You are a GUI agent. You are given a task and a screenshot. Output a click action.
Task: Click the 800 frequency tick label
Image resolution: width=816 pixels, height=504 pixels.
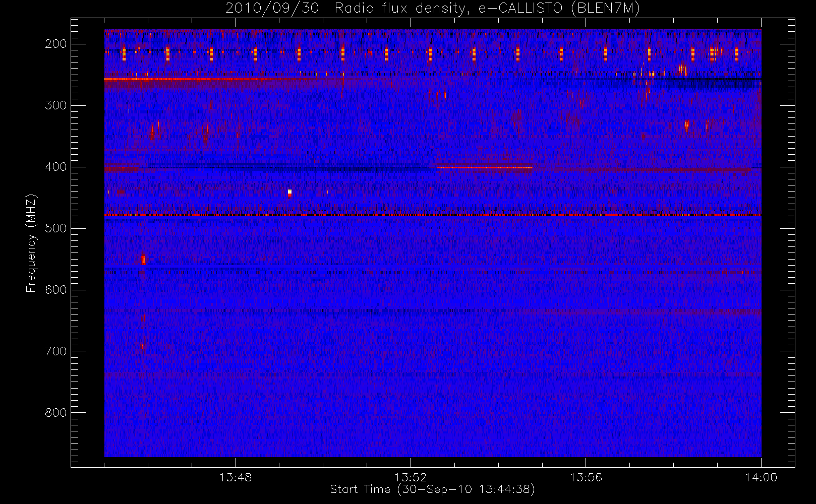[55, 413]
